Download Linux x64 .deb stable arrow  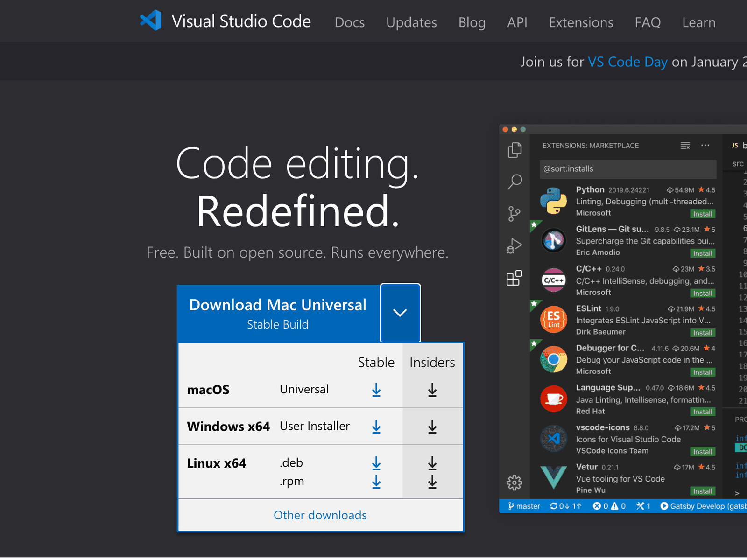pyautogui.click(x=376, y=463)
